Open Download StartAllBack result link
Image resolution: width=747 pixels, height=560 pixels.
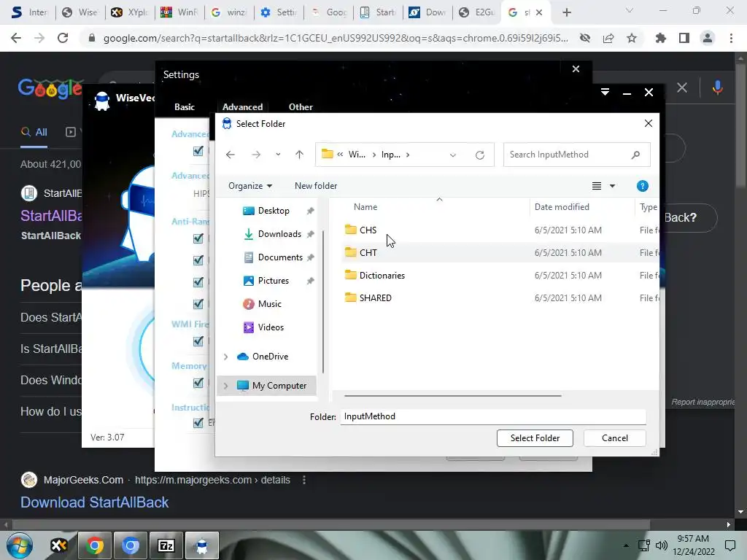(94, 502)
